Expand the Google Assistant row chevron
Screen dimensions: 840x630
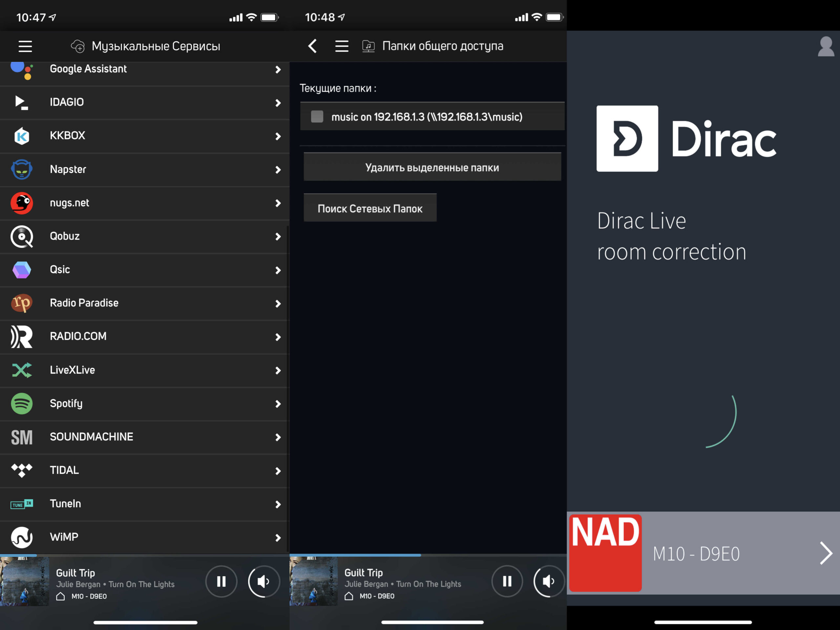pos(278,70)
